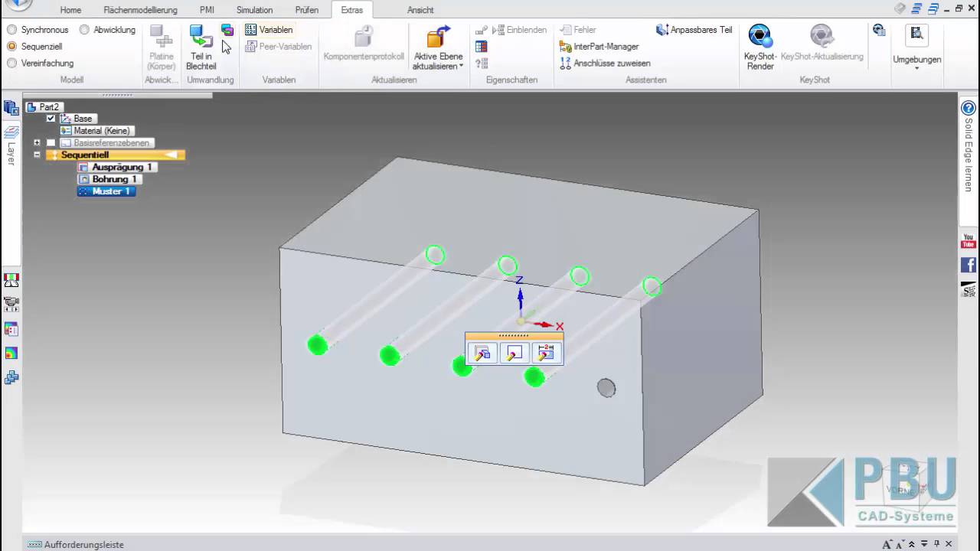Collapse the Sequentiell tree node
Image resolution: width=980 pixels, height=551 pixels.
tap(37, 155)
